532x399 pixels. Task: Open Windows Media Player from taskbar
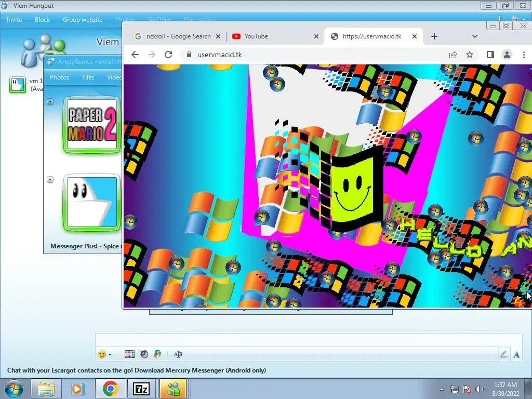(77, 389)
